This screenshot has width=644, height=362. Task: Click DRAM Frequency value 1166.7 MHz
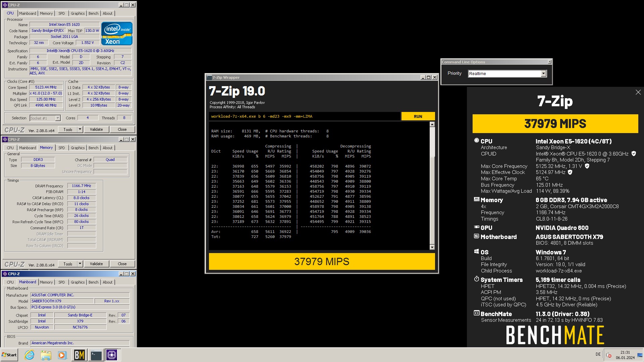click(x=82, y=186)
